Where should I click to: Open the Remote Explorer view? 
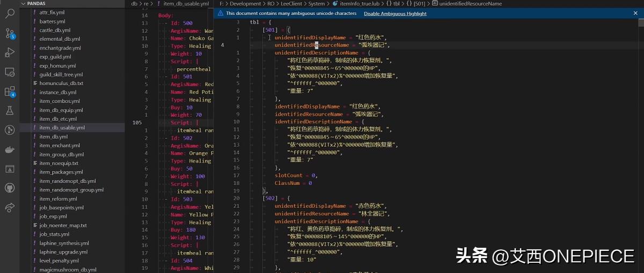[x=10, y=71]
